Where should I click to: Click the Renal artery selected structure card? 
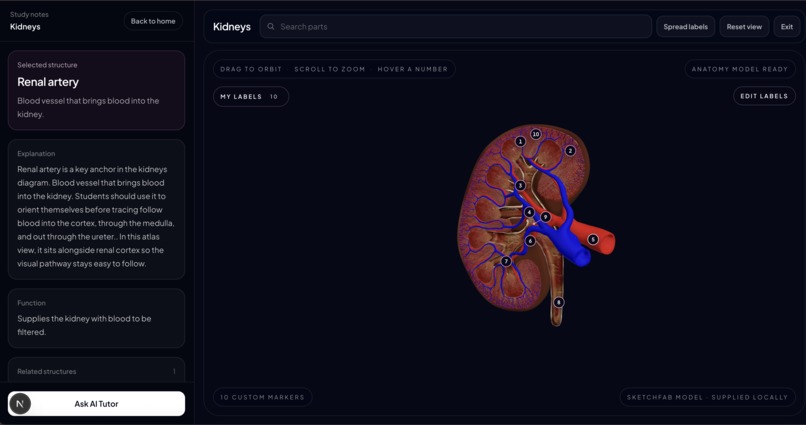tap(96, 90)
